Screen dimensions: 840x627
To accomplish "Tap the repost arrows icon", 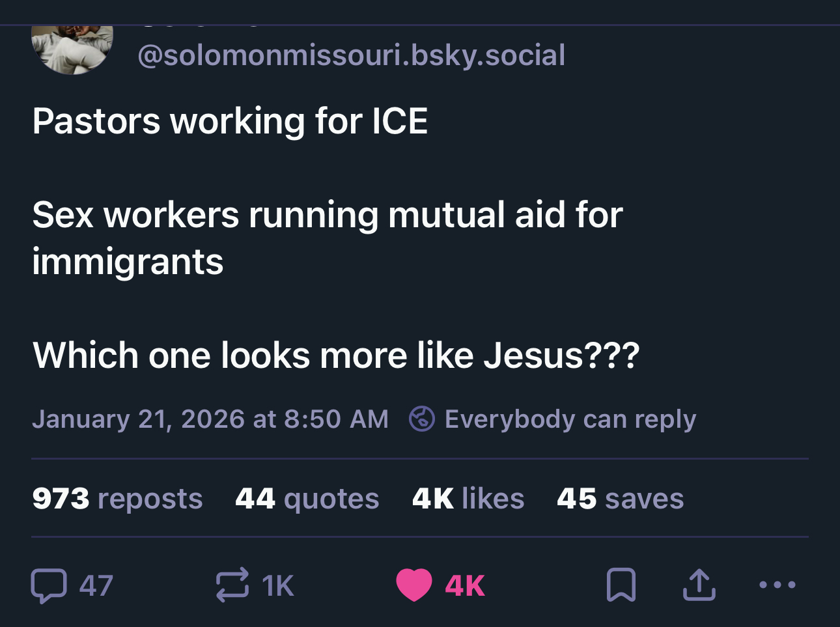I will tap(232, 585).
